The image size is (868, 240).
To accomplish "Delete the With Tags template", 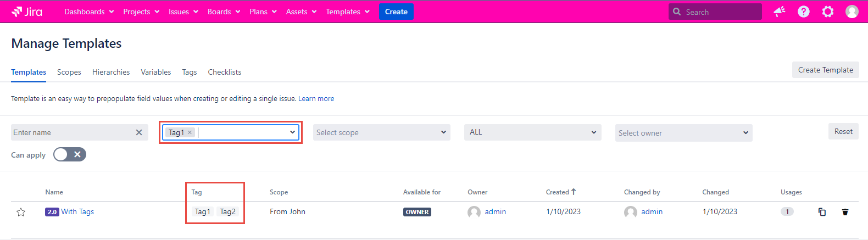I will pyautogui.click(x=845, y=212).
